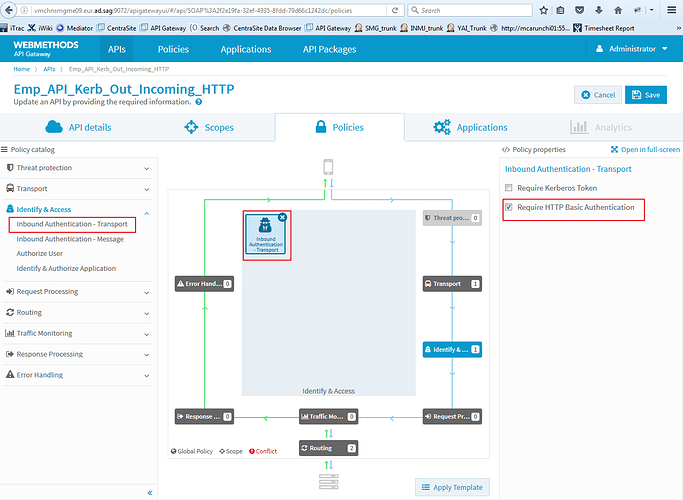The height and width of the screenshot is (500, 683).
Task: Open the Timesheet Report bookmark
Action: tap(604, 28)
